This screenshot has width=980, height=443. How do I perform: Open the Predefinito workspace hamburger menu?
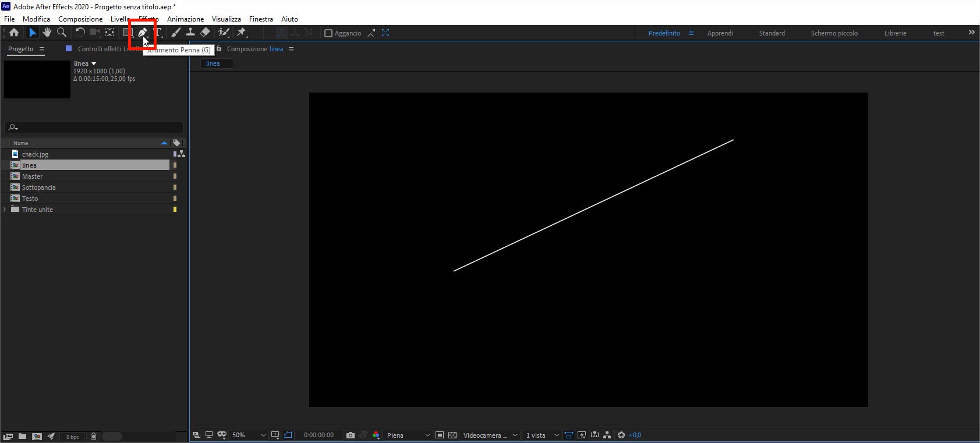691,33
